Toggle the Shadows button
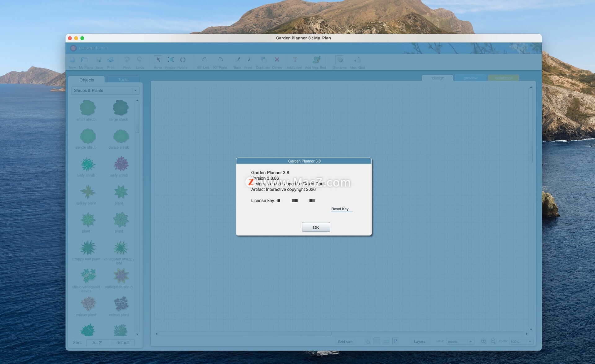Screen dimensions: 595x364 point(340,60)
